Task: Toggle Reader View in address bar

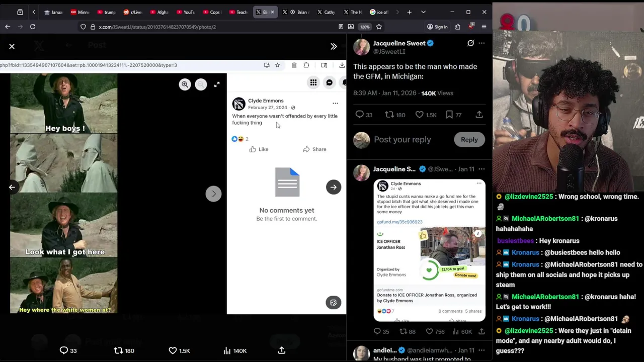Action: pos(341,27)
